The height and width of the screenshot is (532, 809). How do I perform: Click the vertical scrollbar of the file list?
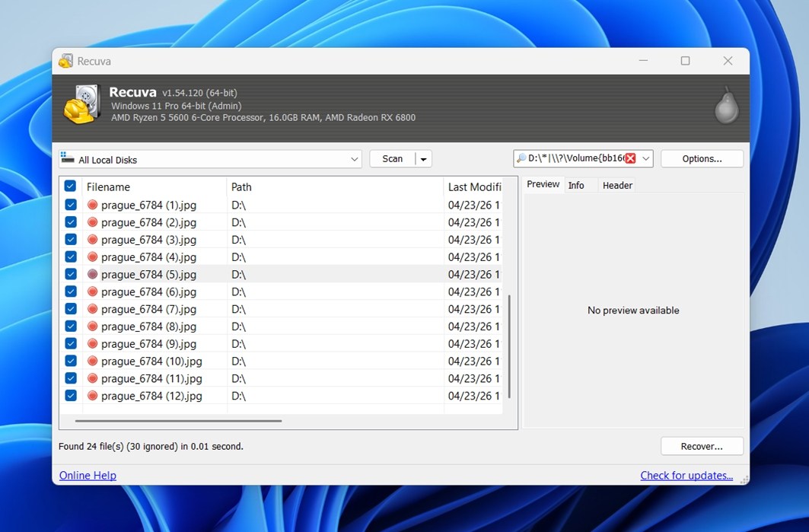509,346
